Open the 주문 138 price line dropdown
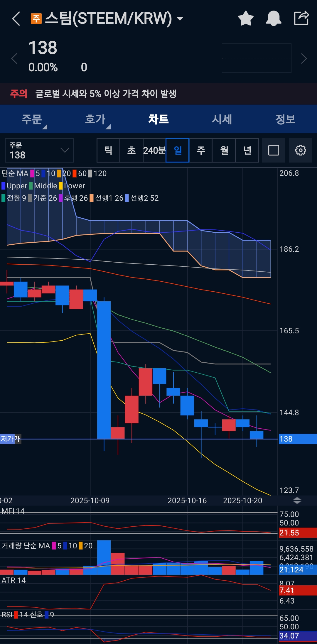 [x=39, y=150]
